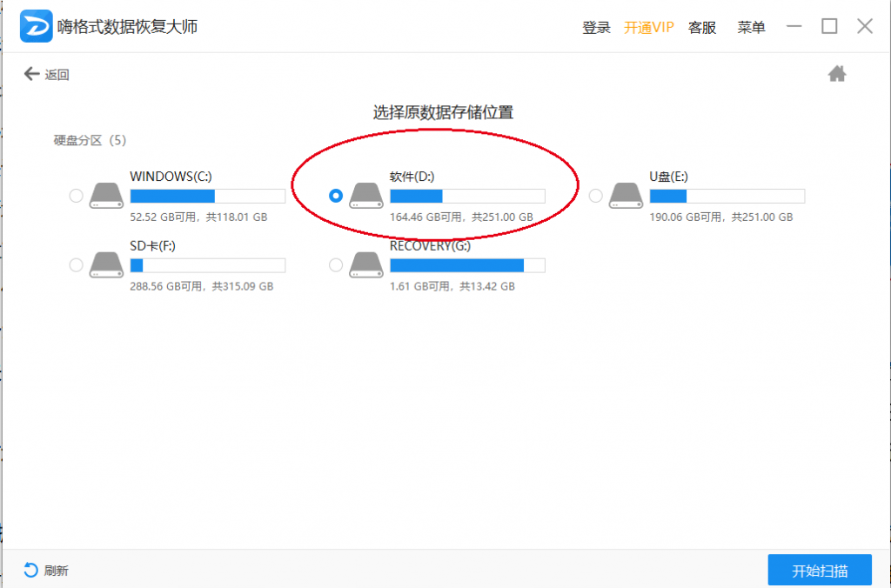891x588 pixels.
Task: Click text 52.52 GB可用，共118.01 GB
Action: [198, 217]
